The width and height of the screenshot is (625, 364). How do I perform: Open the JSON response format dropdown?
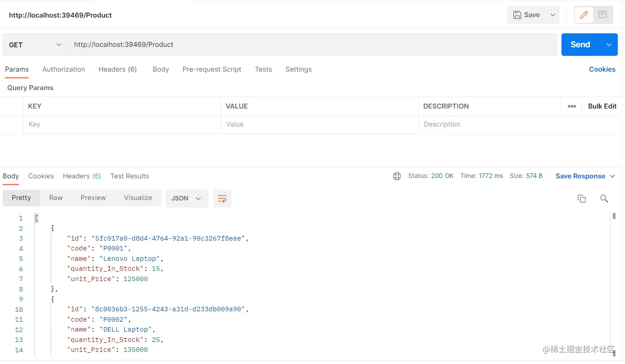click(x=187, y=198)
